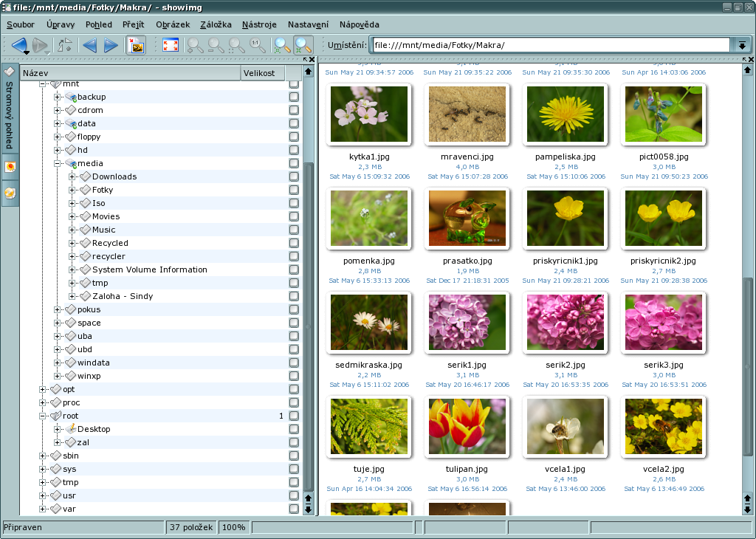Click the folder tree vertical scrollbar thumb
Image resolution: width=756 pixels, height=539 pixels.
click(x=309, y=326)
